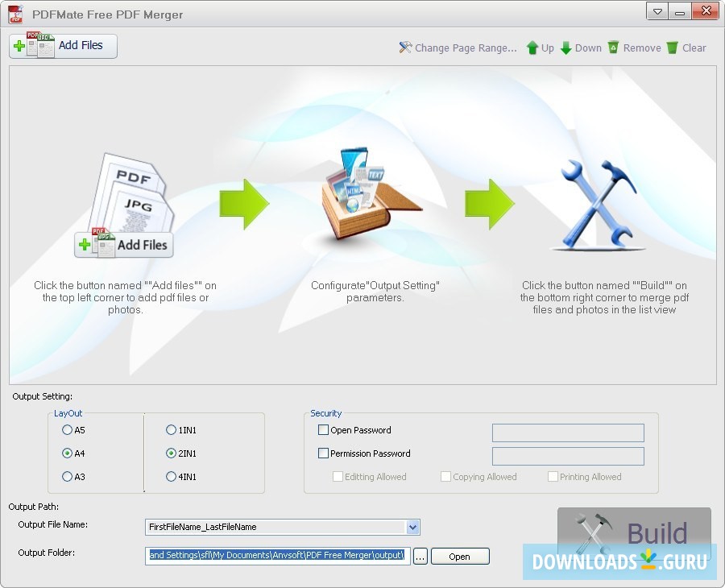
Task: Close the PDFMate Free PDF Merger window
Action: point(706,11)
